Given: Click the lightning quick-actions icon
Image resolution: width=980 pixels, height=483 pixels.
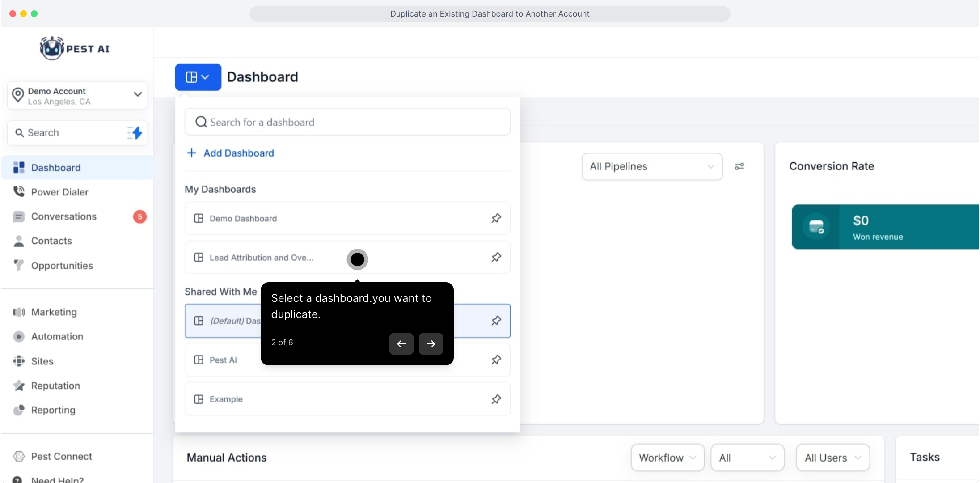Looking at the screenshot, I should point(135,133).
